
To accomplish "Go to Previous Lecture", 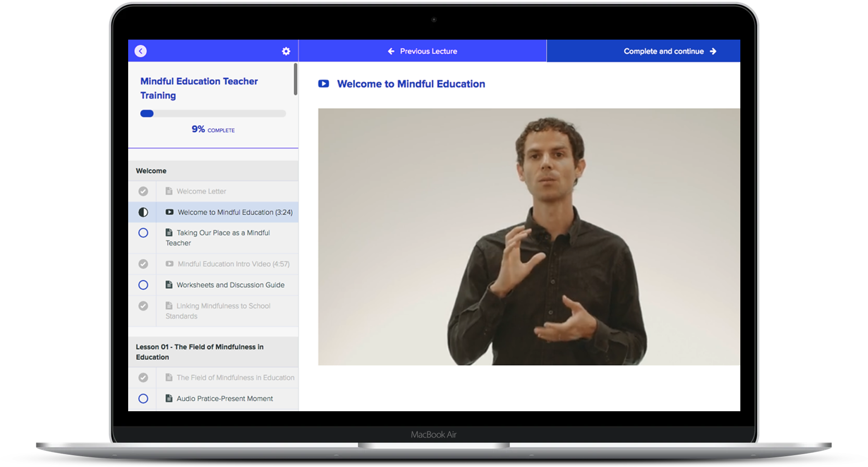I will tap(423, 51).
